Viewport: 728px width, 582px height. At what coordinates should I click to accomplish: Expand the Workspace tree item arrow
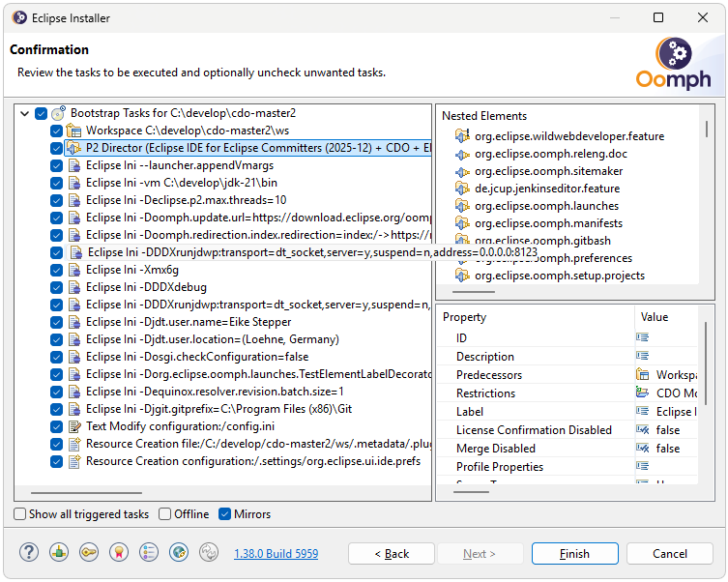pyautogui.click(x=42, y=131)
